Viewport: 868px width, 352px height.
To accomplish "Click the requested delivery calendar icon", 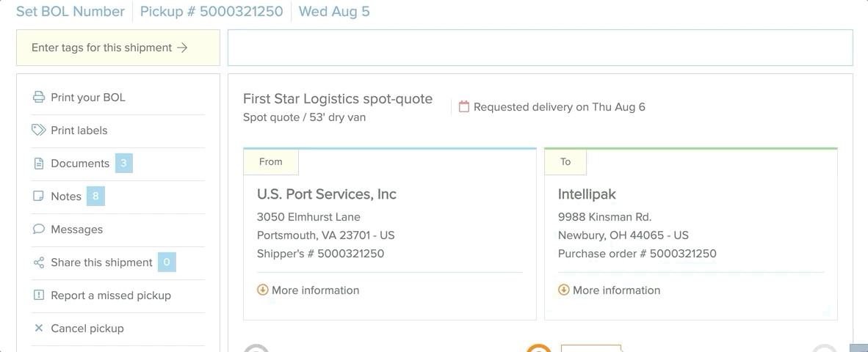I will tap(464, 106).
